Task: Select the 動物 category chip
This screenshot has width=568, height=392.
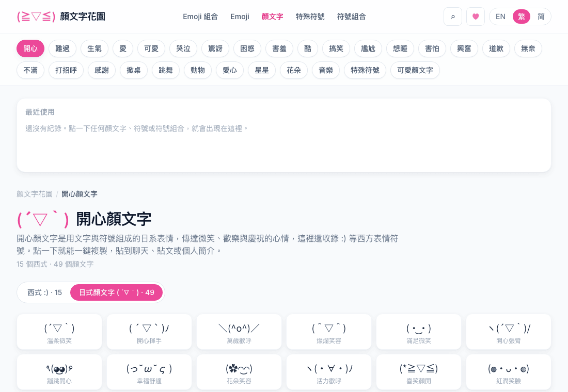Action: click(198, 70)
